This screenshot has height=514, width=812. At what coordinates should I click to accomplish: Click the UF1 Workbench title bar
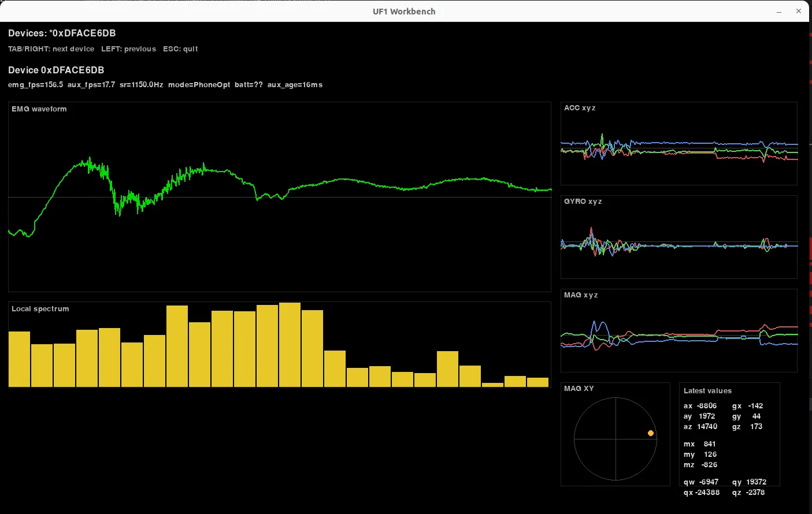[x=404, y=11]
